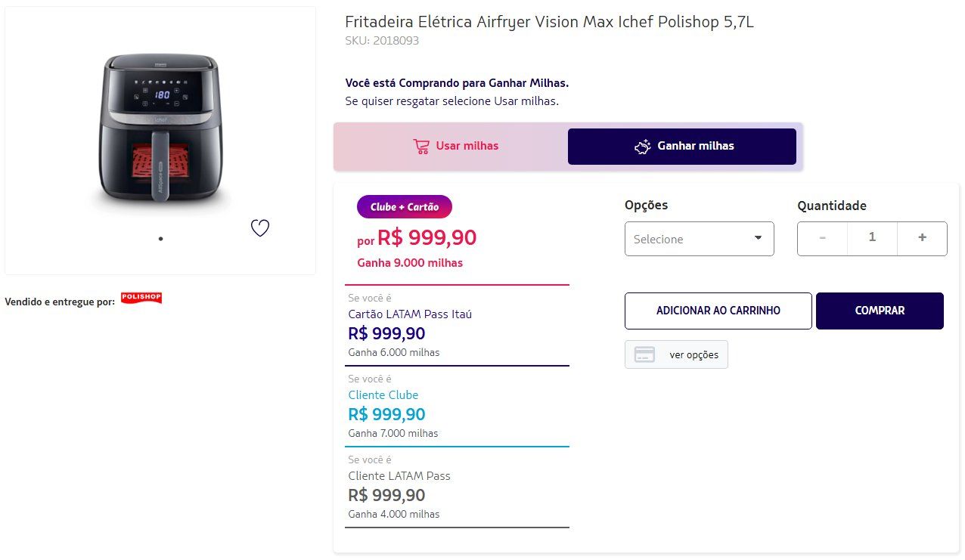Decrease quantity with the minus button
965x560 pixels.
822,238
